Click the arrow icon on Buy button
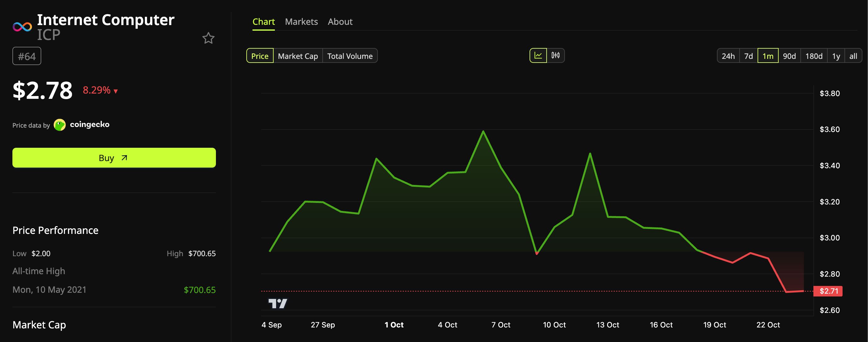 pyautogui.click(x=124, y=158)
